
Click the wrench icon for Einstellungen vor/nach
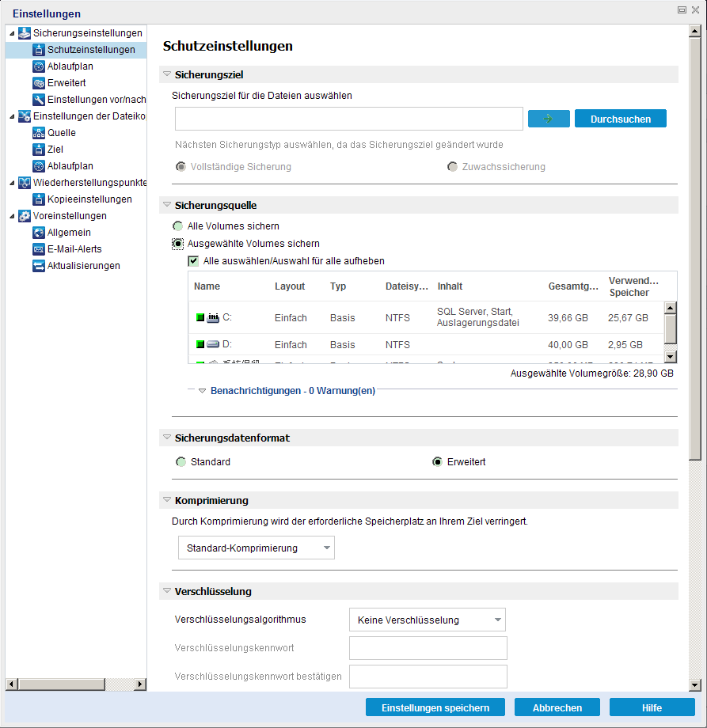(39, 100)
